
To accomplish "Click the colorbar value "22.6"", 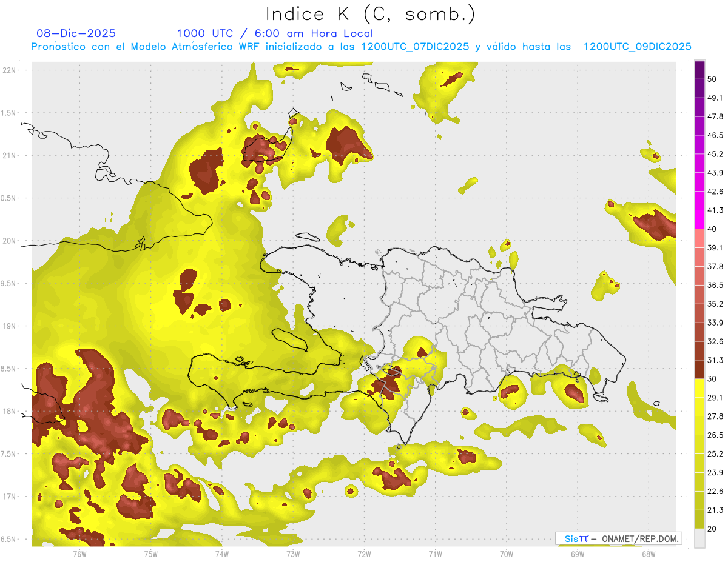I will coord(715,492).
